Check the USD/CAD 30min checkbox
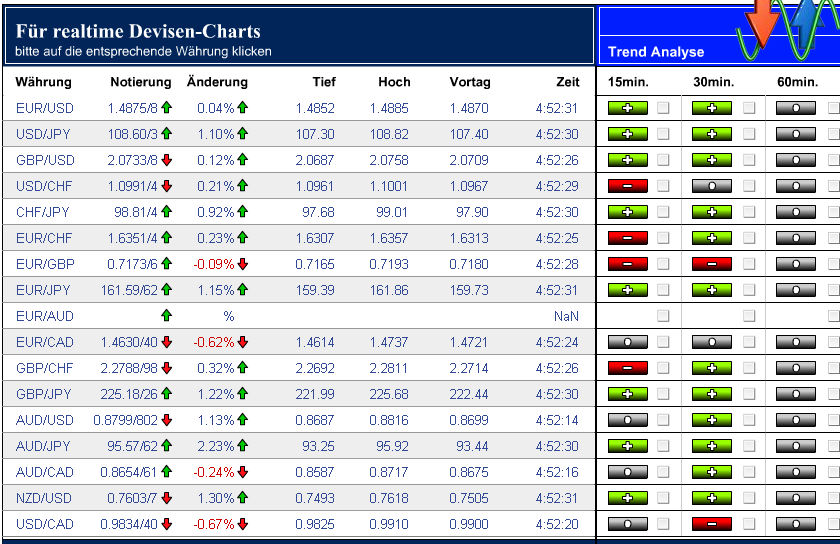Image resolution: width=840 pixels, height=544 pixels. pos(749,523)
